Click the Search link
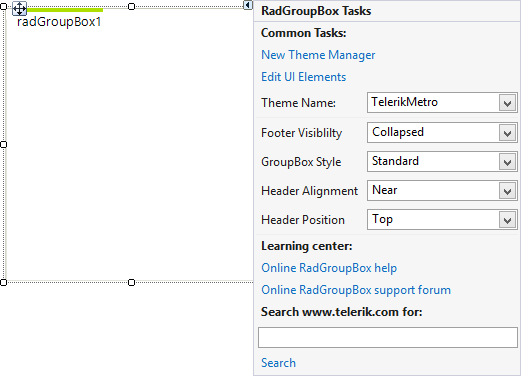This screenshot has width=521, height=376. (x=278, y=363)
